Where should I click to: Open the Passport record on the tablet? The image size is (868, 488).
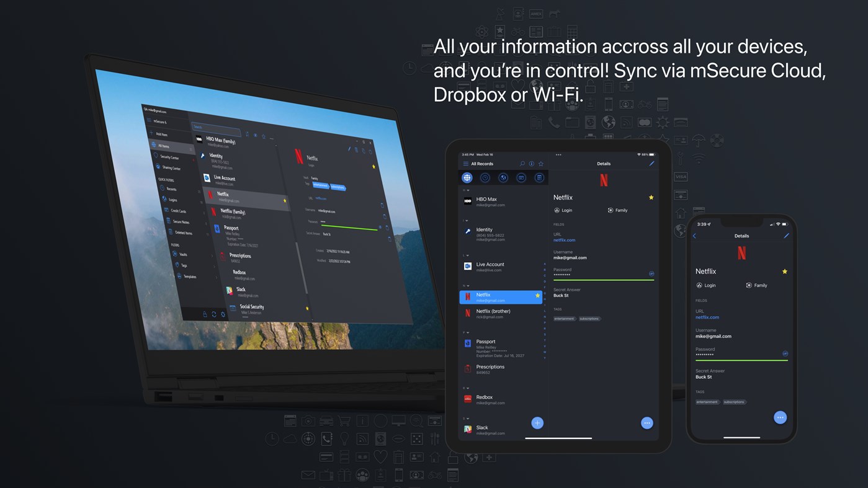click(x=501, y=348)
